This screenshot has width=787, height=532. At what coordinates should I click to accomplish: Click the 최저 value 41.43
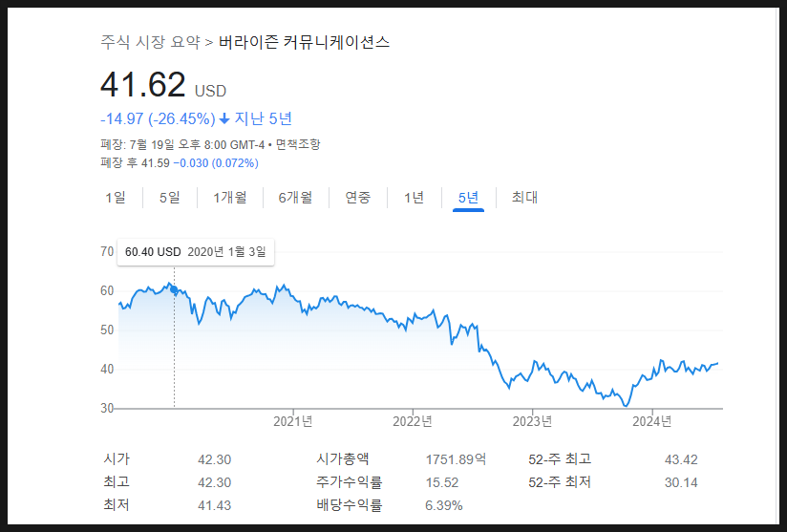click(214, 505)
